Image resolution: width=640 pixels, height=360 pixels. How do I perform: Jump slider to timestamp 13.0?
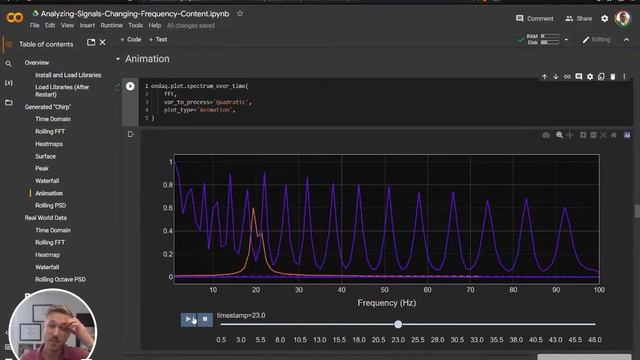tap(320, 340)
